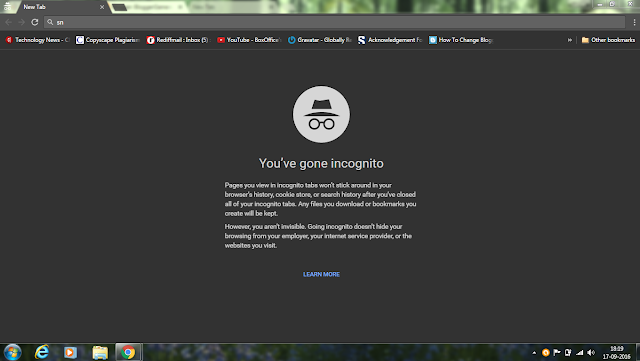Click the orange tray notification icon
Viewport: 640px width, 361px height.
click(546, 352)
